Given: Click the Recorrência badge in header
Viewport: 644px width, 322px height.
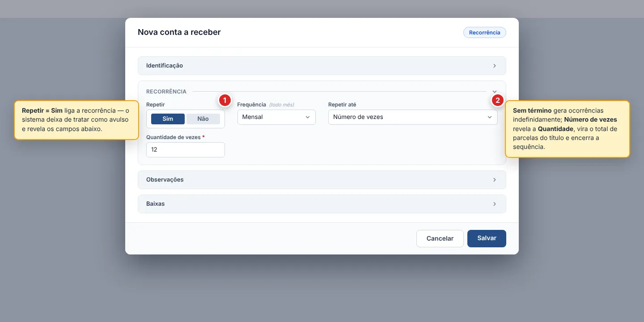Looking at the screenshot, I should pos(485,33).
